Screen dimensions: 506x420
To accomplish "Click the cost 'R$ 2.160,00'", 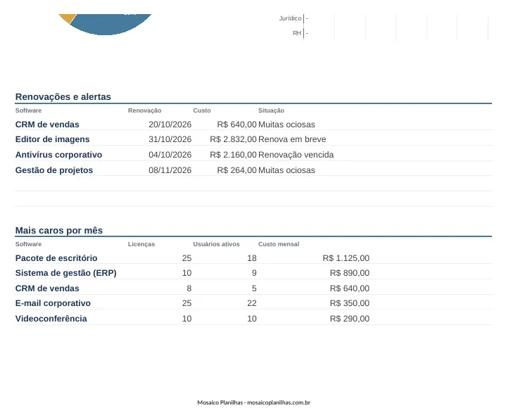I will (234, 155).
